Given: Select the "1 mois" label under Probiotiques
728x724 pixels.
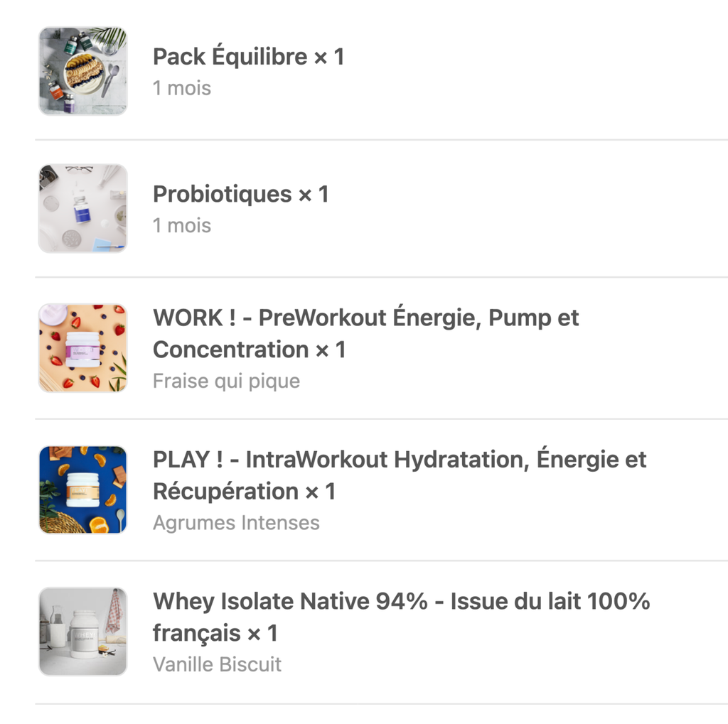Looking at the screenshot, I should [x=182, y=226].
